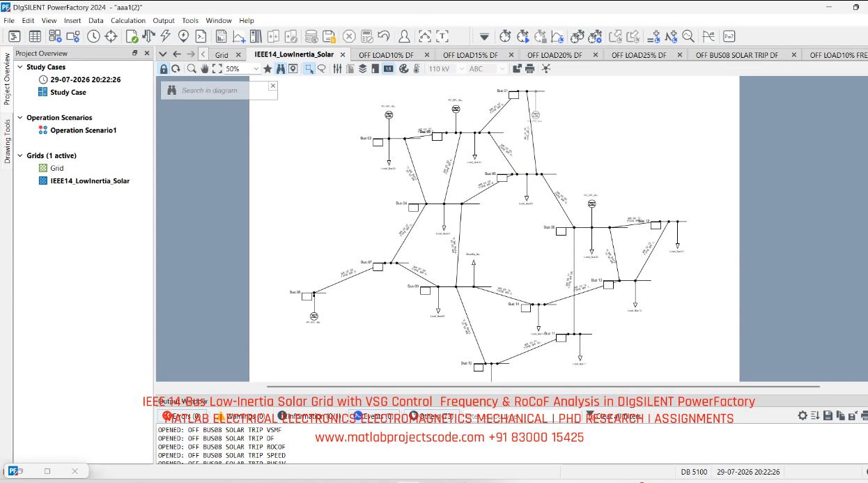Collapse the Study Cases section
Viewport: 868px width, 483px height.
pyautogui.click(x=20, y=67)
